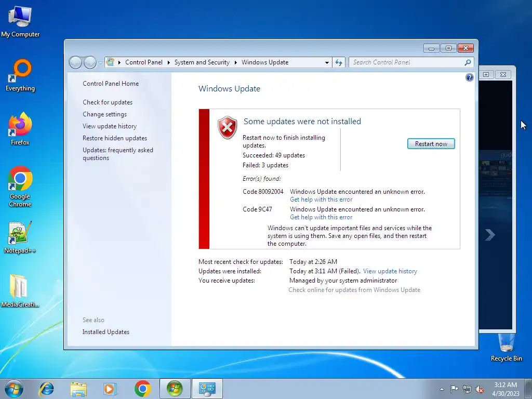Open Notepad++ desktop shortcut

click(20, 237)
